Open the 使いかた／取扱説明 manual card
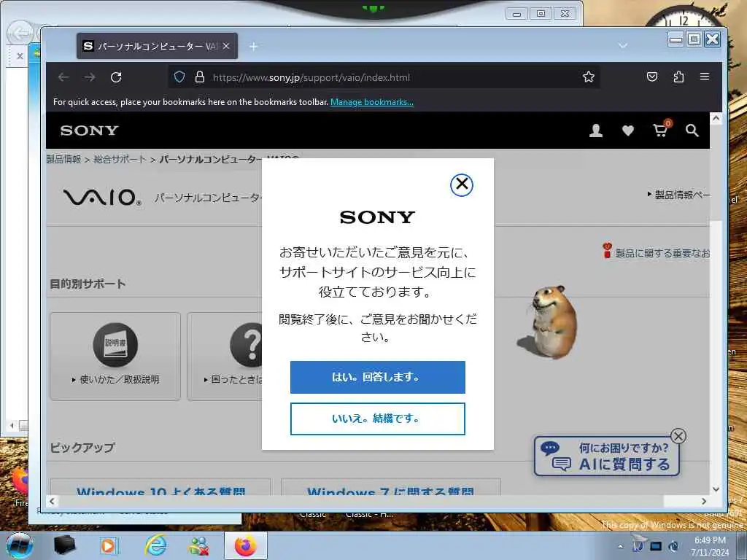Viewport: 747px width, 560px height. tap(115, 356)
